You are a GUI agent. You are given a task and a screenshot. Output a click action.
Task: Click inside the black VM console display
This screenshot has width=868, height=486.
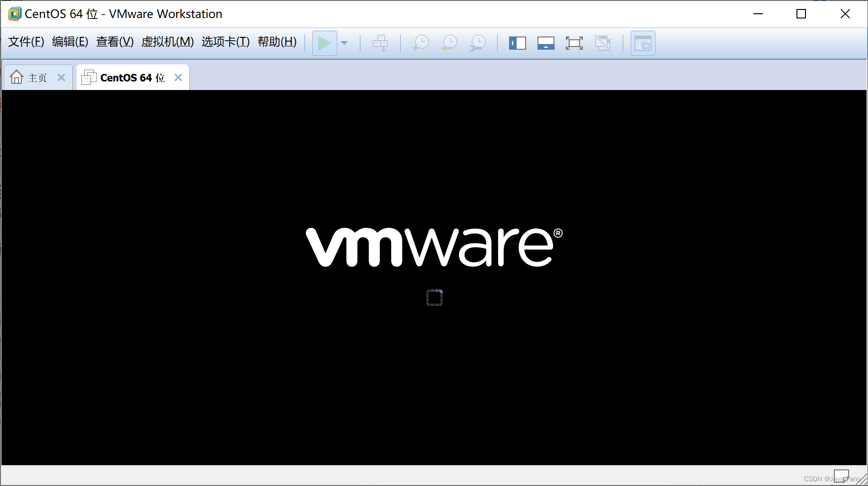coord(434,278)
